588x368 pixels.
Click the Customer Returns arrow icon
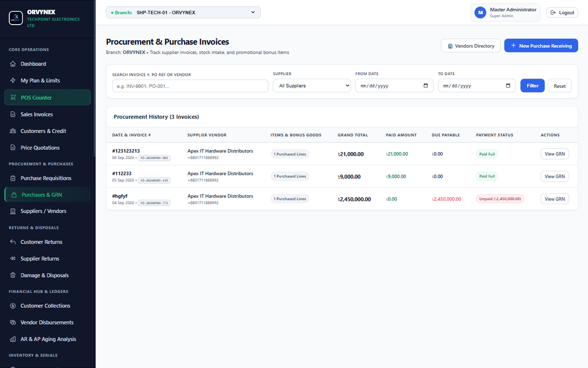click(13, 242)
